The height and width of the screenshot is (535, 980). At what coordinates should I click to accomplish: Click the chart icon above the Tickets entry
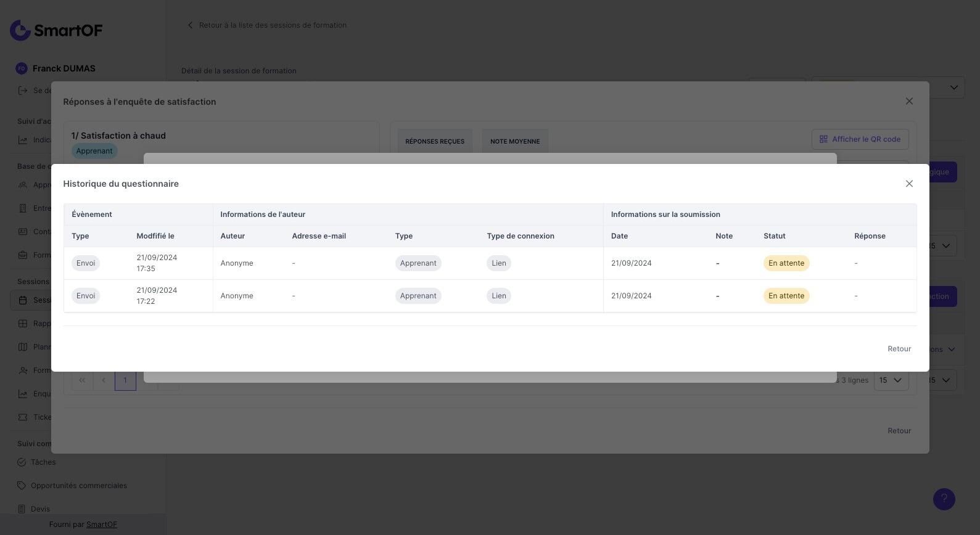coord(23,394)
